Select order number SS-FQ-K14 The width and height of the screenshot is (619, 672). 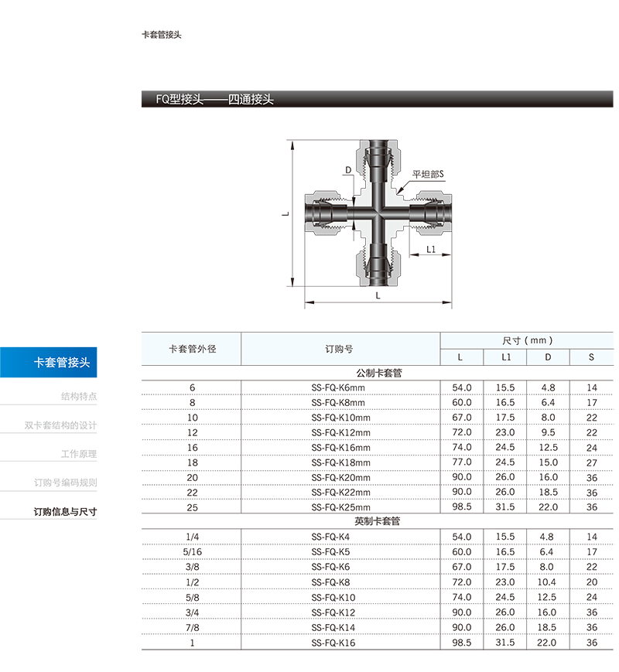(333, 628)
